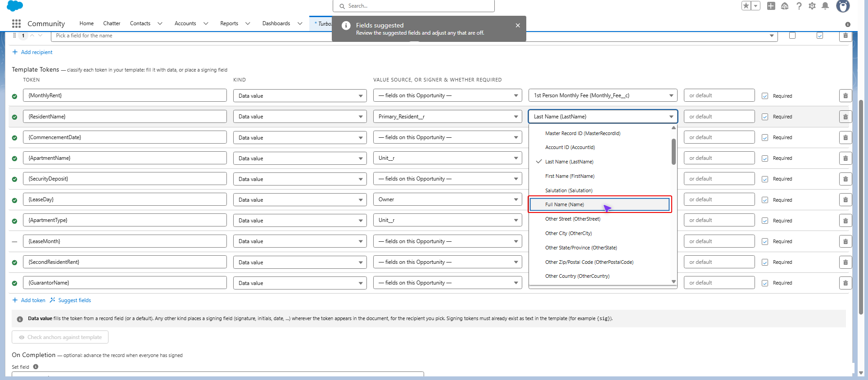Close the Fields suggested toast
Viewport: 868px width, 380px height.
[518, 25]
